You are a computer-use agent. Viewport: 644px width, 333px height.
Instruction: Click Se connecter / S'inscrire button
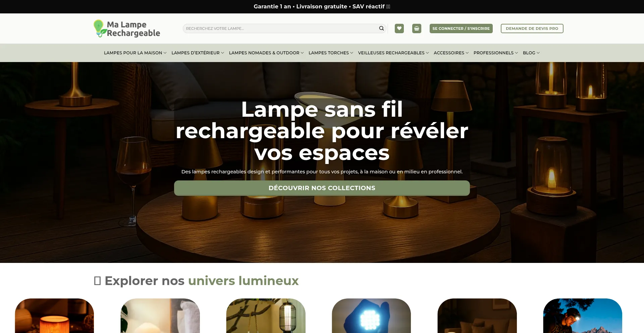(x=461, y=29)
